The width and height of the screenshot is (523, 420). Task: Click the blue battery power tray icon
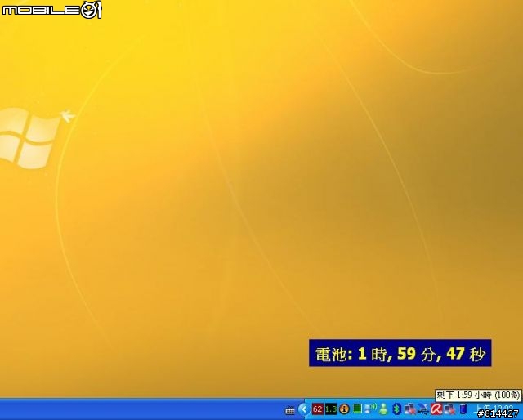coord(463,409)
